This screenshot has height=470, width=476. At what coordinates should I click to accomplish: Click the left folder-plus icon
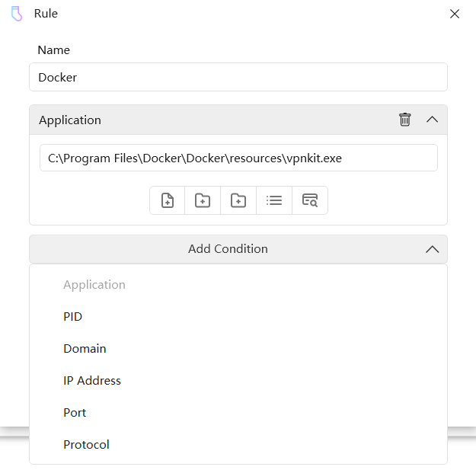(x=203, y=200)
